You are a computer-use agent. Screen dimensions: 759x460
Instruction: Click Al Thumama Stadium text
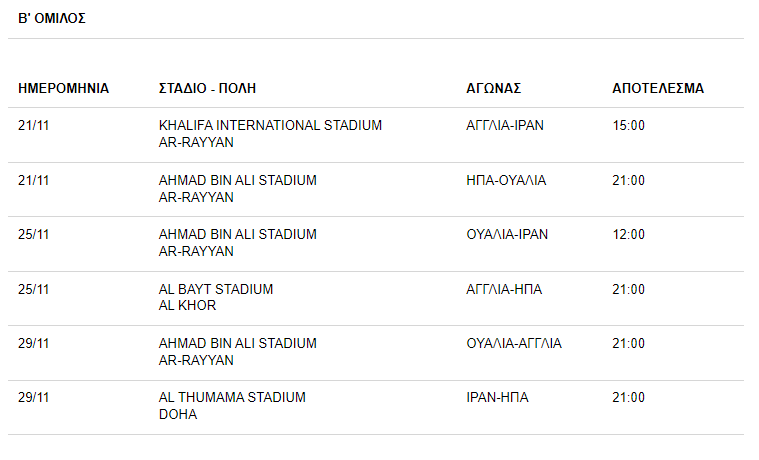point(232,398)
